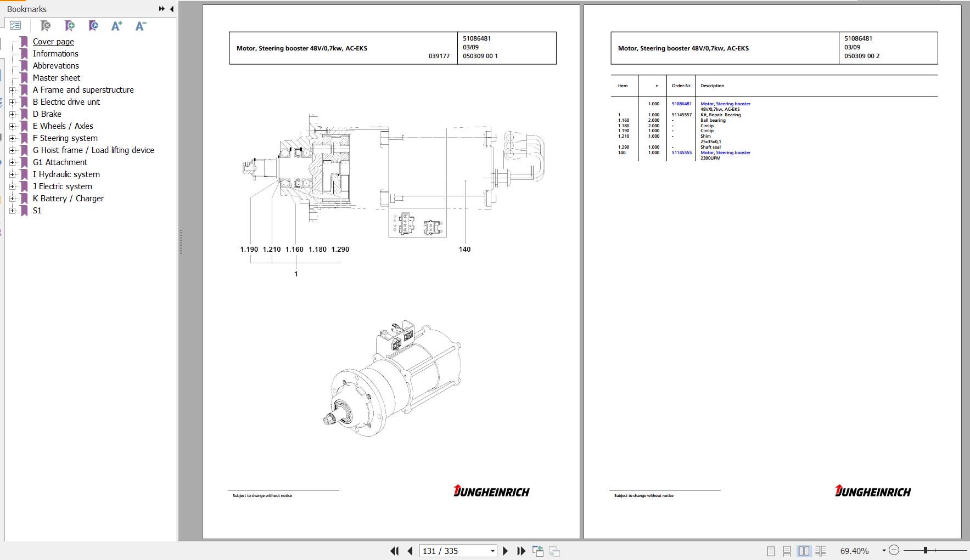Expand the F Steering system bookmark

click(x=12, y=138)
